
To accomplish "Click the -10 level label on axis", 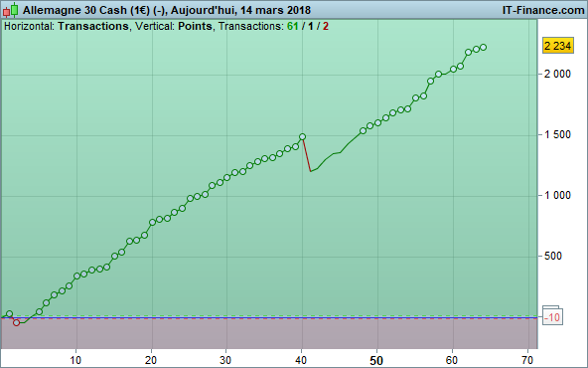I will pyautogui.click(x=552, y=317).
